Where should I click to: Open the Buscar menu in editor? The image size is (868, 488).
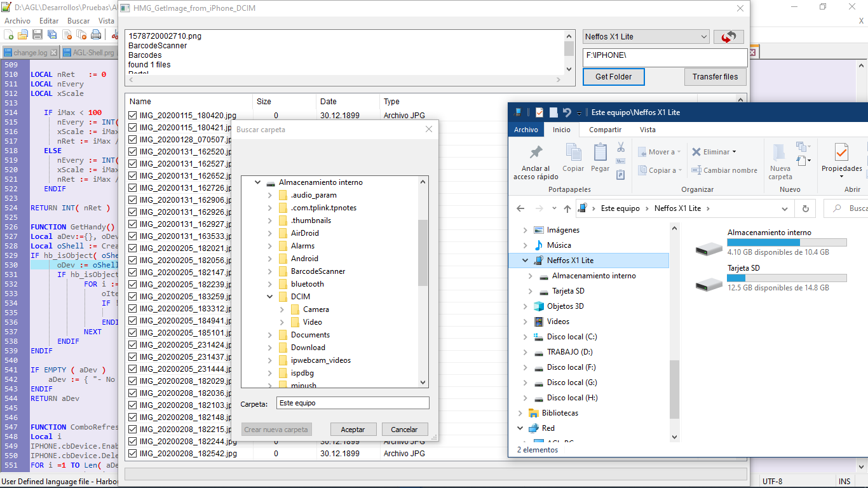point(79,21)
